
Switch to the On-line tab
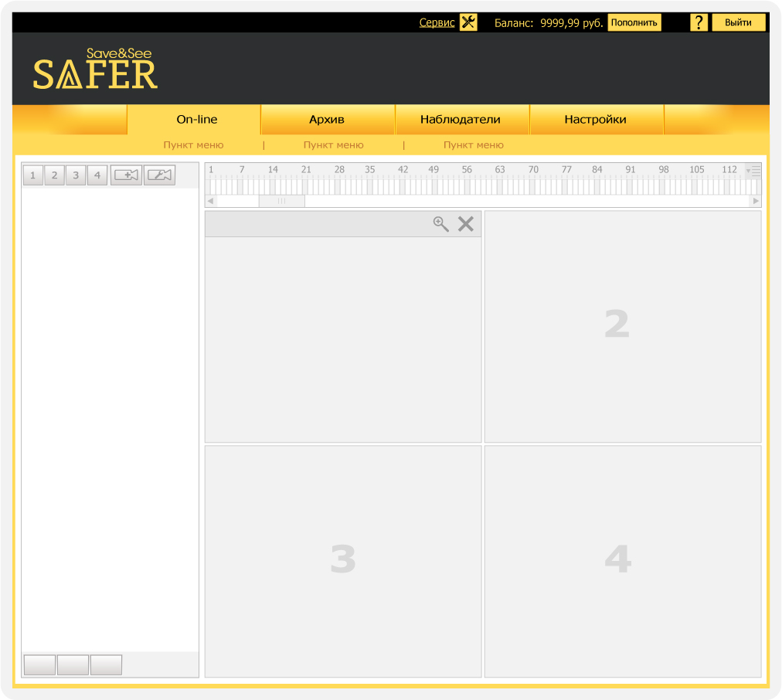[x=196, y=120]
